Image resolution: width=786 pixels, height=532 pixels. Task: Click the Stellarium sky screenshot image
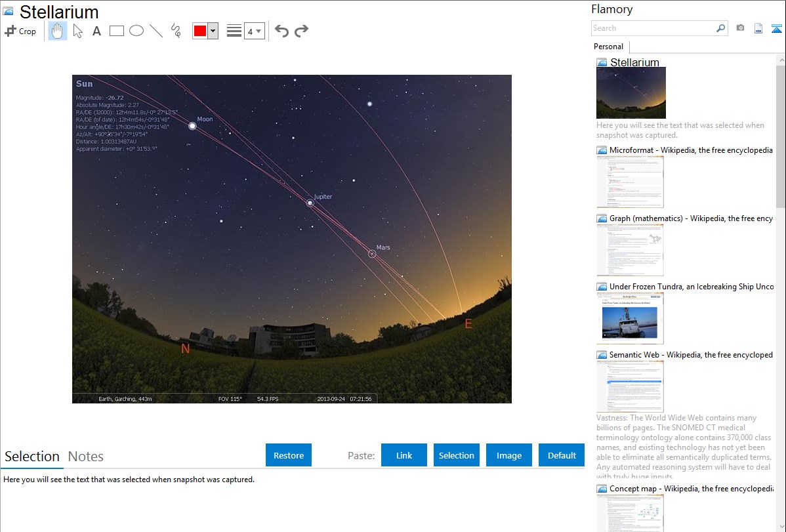click(292, 239)
